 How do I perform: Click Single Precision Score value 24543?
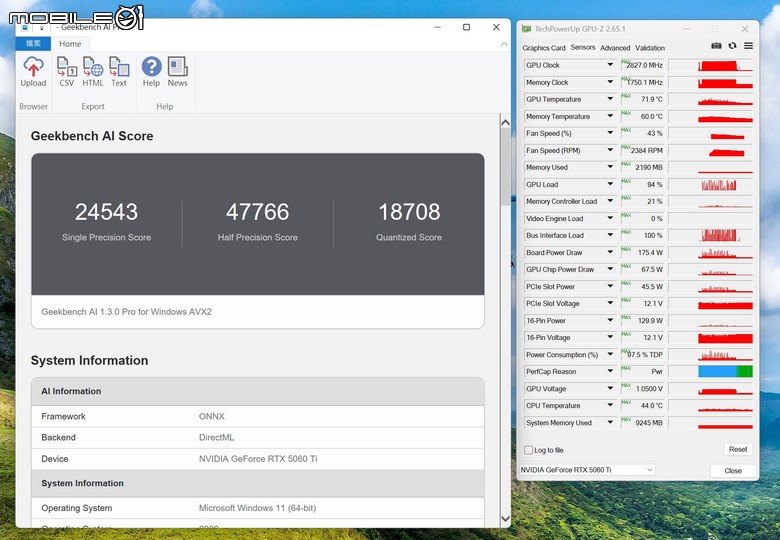106,212
